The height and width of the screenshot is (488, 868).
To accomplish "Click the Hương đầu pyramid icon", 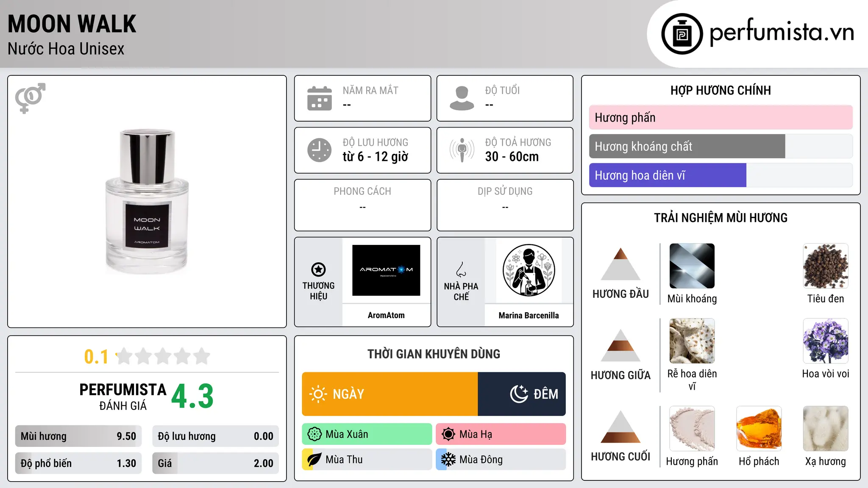I will [620, 264].
